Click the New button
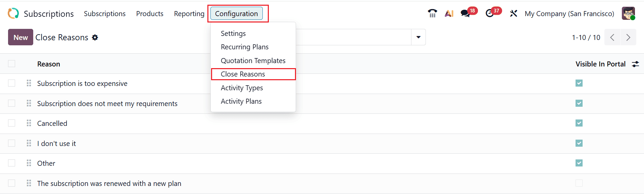Image resolution: width=644 pixels, height=195 pixels. pos(20,37)
